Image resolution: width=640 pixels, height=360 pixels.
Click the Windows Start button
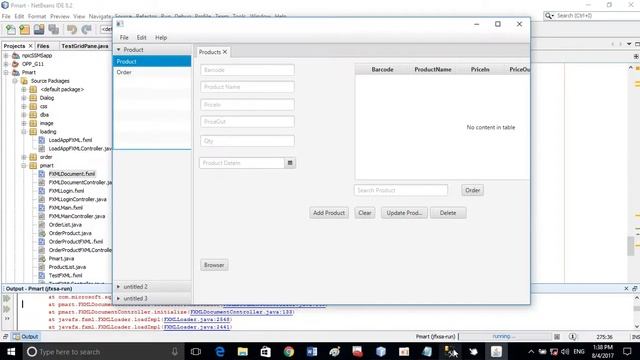pyautogui.click(x=11, y=351)
